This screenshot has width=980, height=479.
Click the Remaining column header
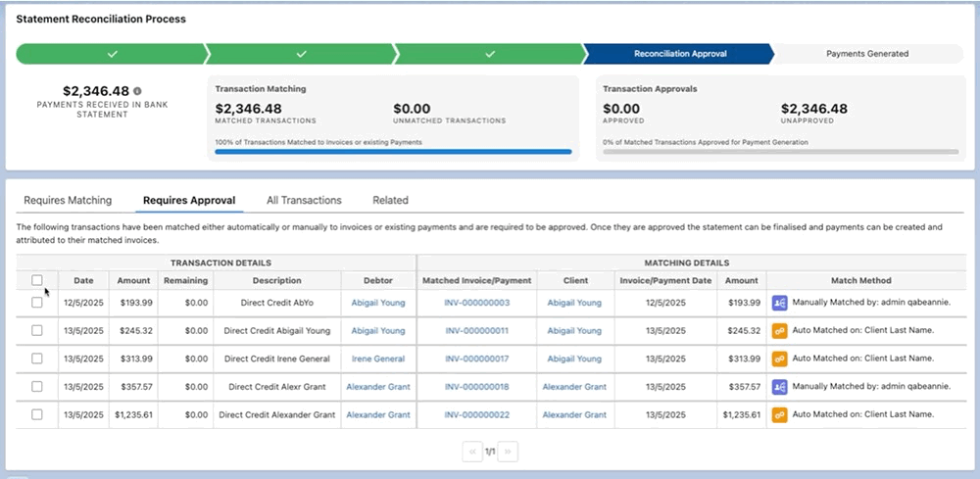185,280
